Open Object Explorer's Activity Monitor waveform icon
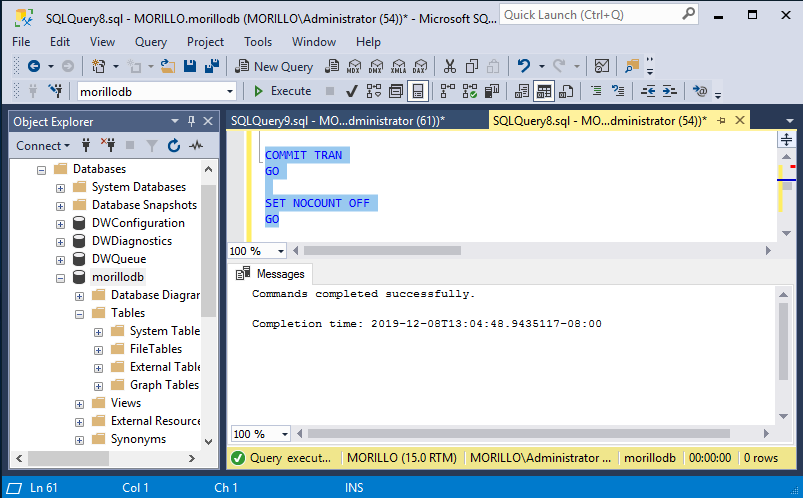Screen dimensions: 803x498 click(x=196, y=146)
